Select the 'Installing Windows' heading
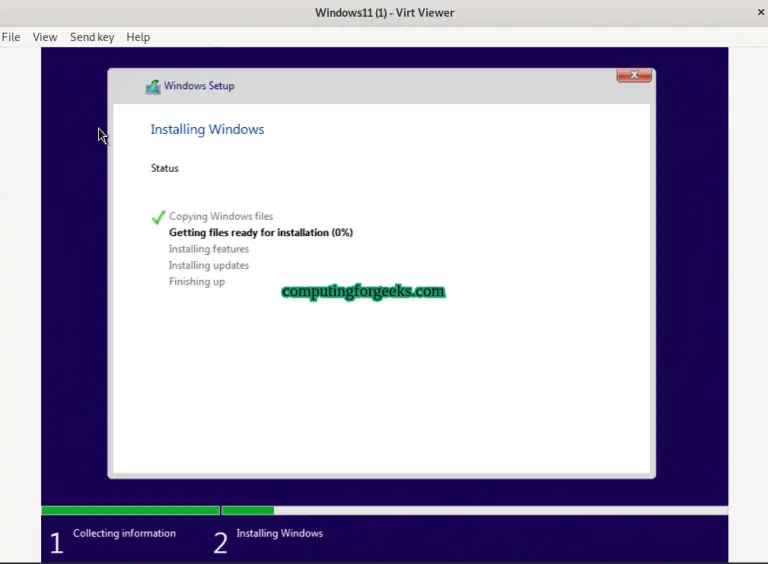 [x=207, y=129]
